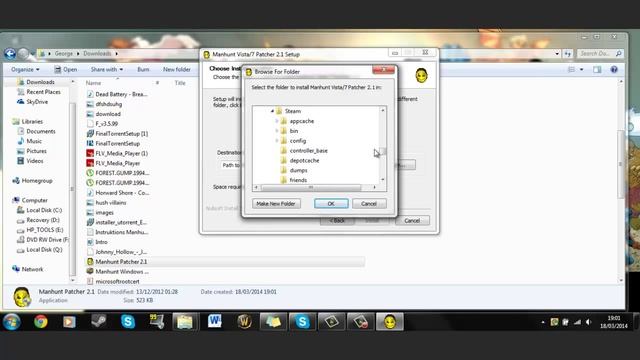
Task: Open Windows Start button
Action: coord(12,322)
